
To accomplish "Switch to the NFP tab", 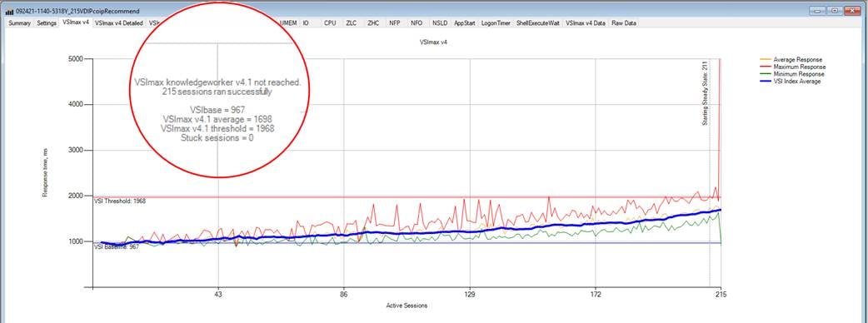I will click(x=395, y=23).
